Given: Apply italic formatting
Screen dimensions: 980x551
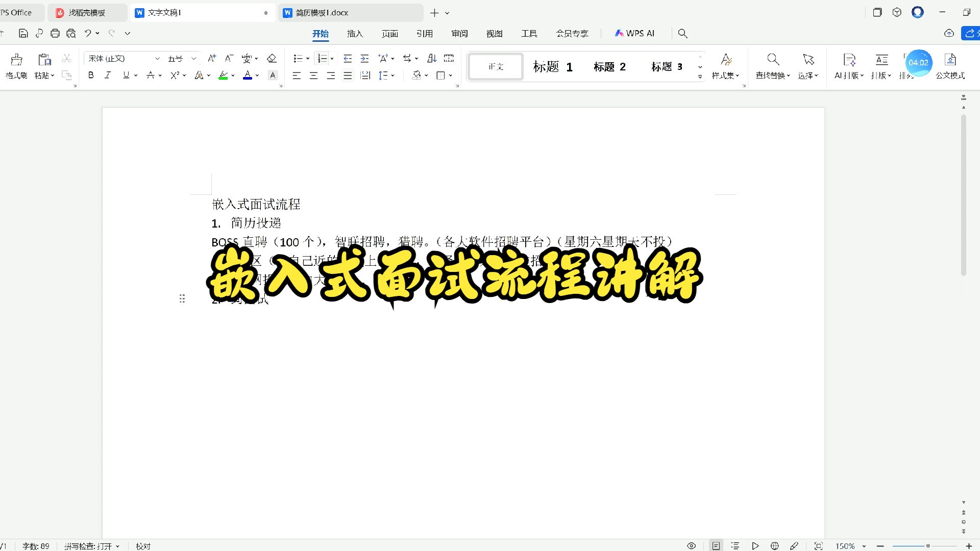Looking at the screenshot, I should [x=108, y=75].
